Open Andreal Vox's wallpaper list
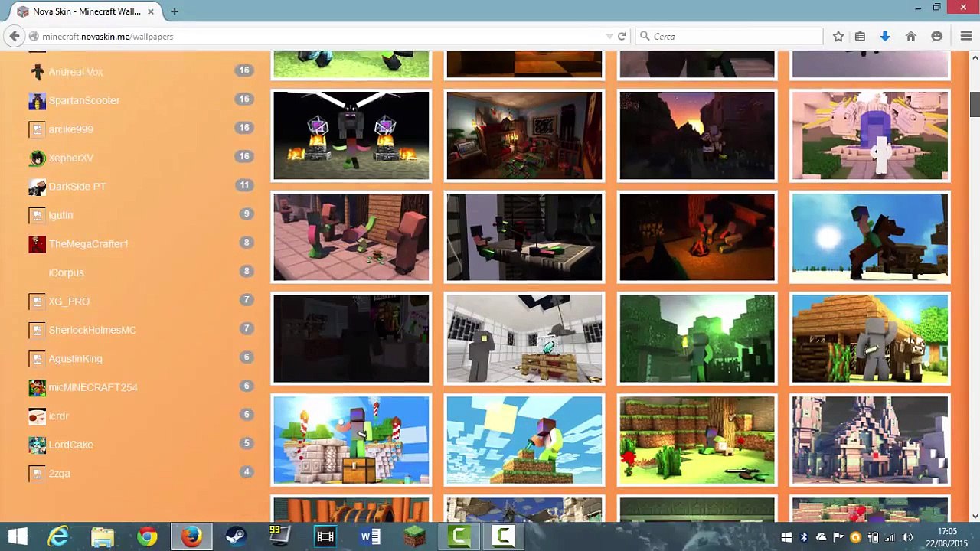 75,72
